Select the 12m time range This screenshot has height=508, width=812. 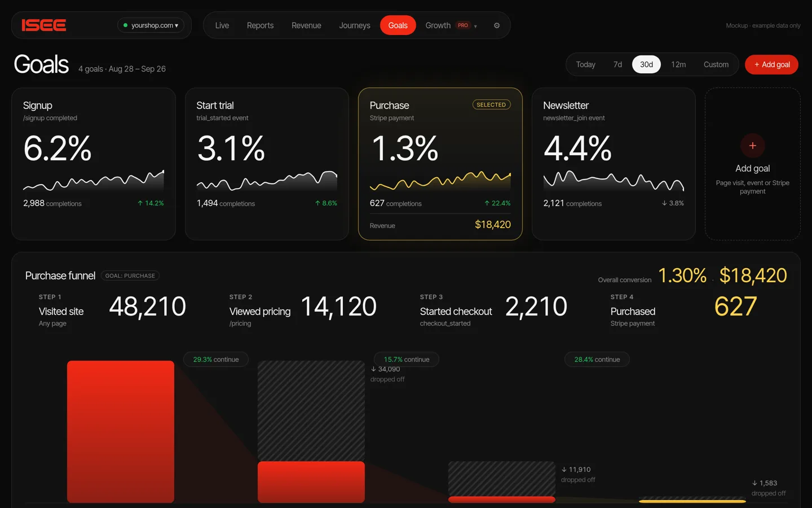coord(678,64)
